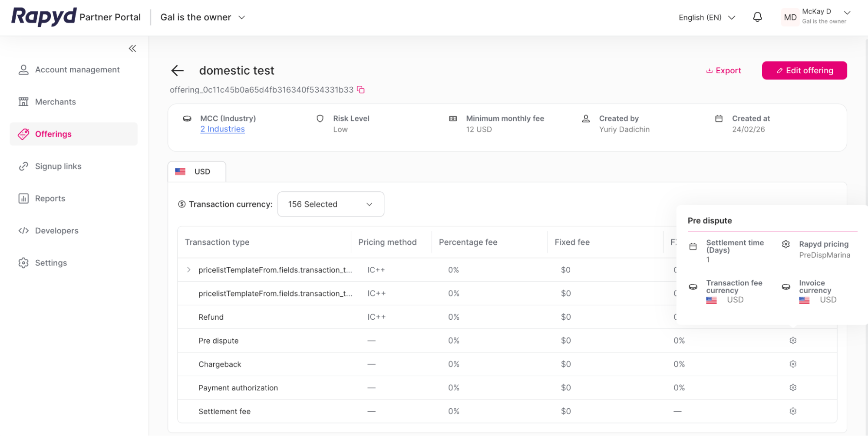
Task: Open the 2 Industries link
Action: coord(222,129)
